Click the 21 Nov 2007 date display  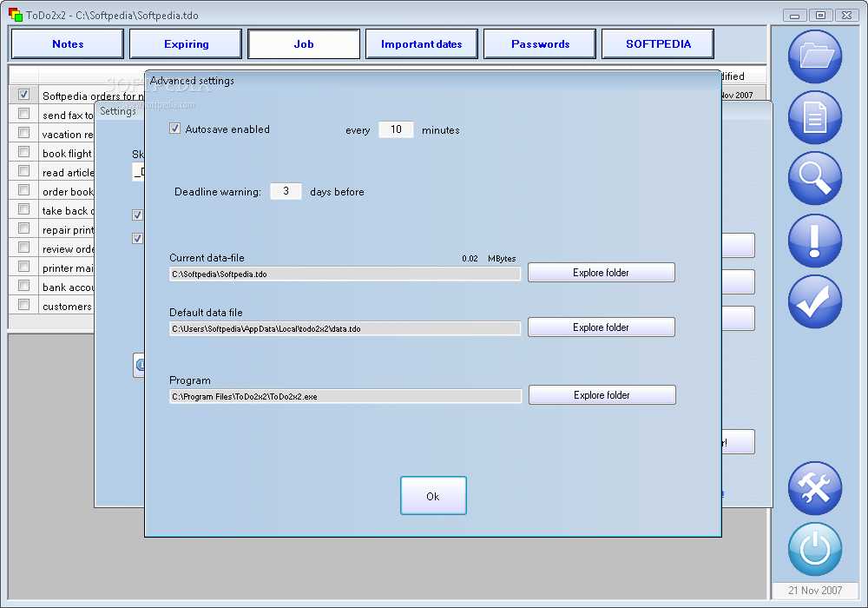pos(815,591)
